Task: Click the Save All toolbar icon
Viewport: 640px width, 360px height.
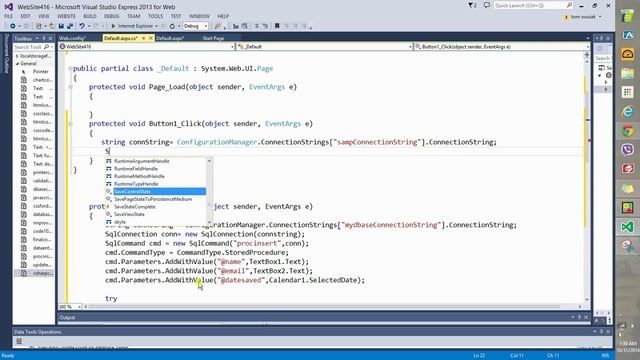Action: tap(70, 26)
